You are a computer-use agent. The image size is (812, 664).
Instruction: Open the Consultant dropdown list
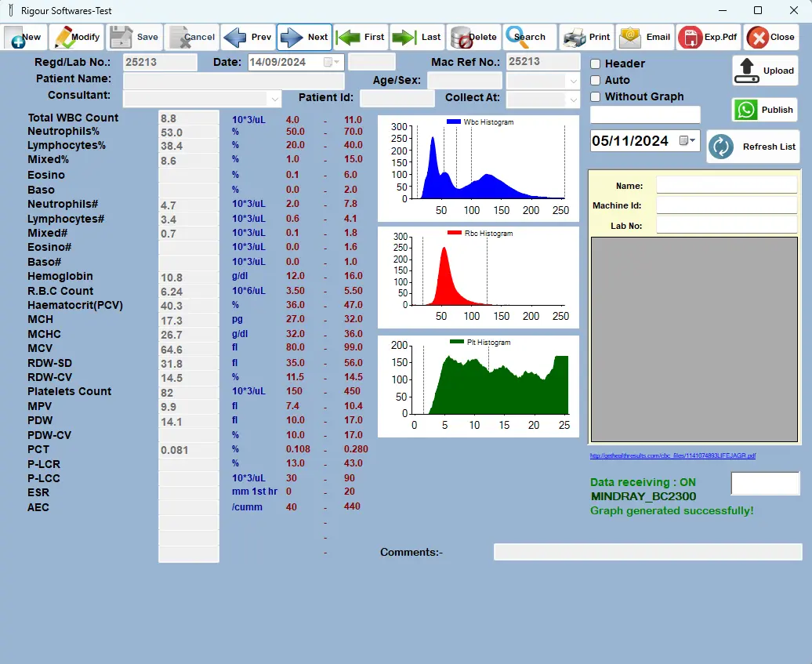coord(274,99)
